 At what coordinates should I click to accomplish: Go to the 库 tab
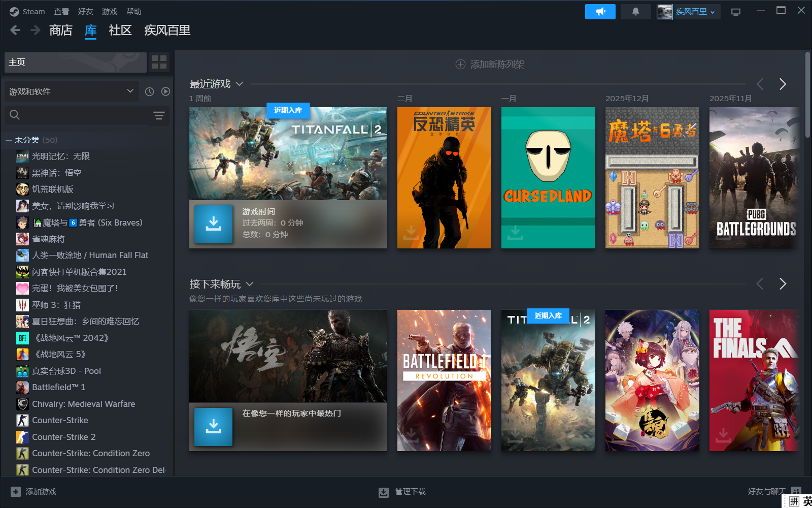(91, 30)
